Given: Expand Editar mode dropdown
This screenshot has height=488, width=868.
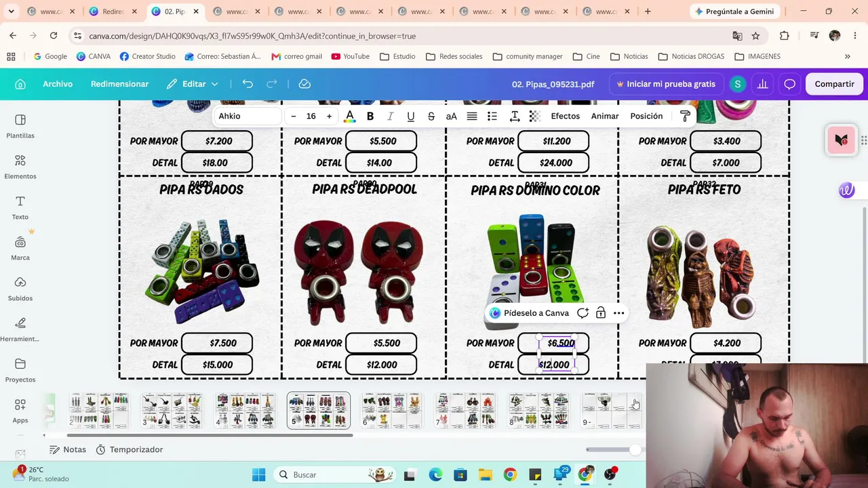Looking at the screenshot, I should [193, 84].
